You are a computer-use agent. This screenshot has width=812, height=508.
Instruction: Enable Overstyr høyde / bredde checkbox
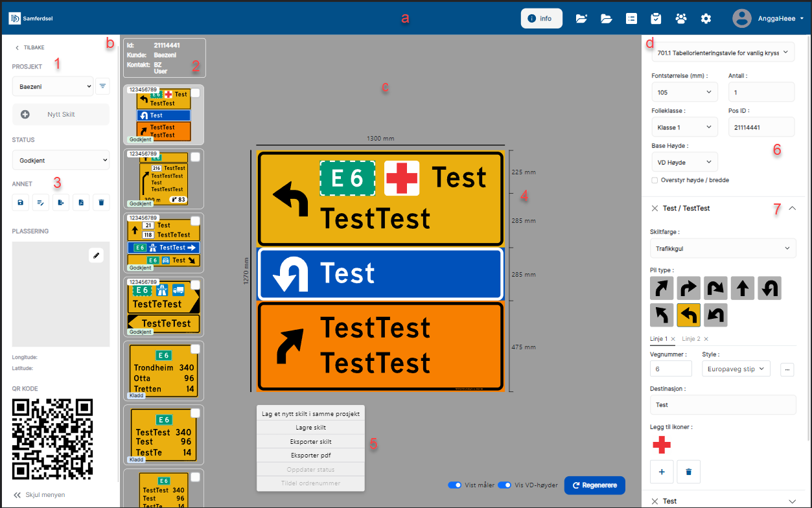click(655, 179)
